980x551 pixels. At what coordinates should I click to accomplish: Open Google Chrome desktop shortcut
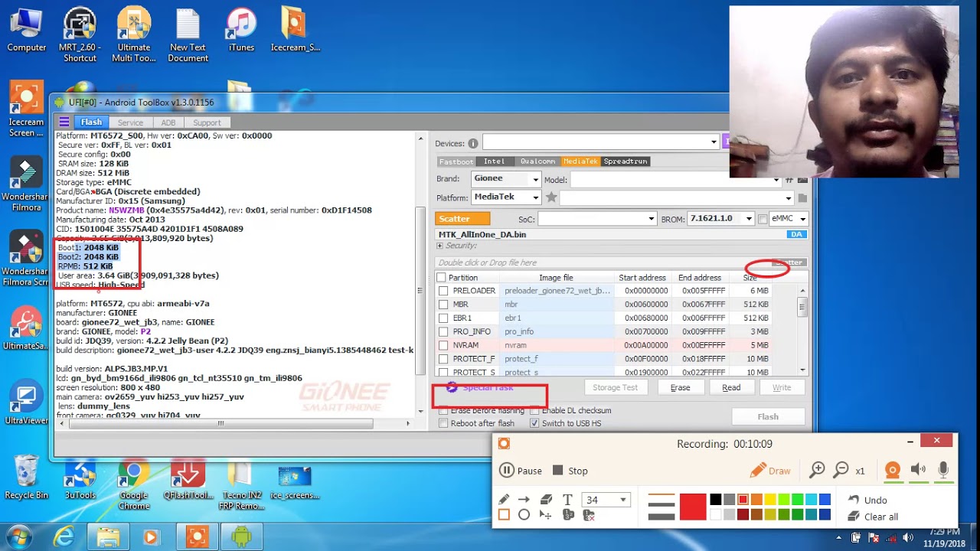click(134, 485)
